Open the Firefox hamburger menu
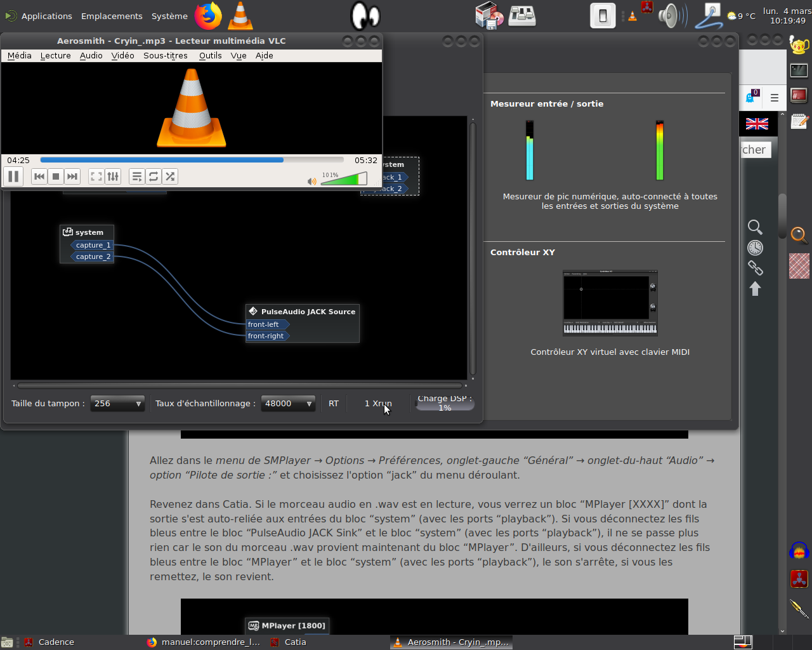812x650 pixels. pyautogui.click(x=775, y=98)
